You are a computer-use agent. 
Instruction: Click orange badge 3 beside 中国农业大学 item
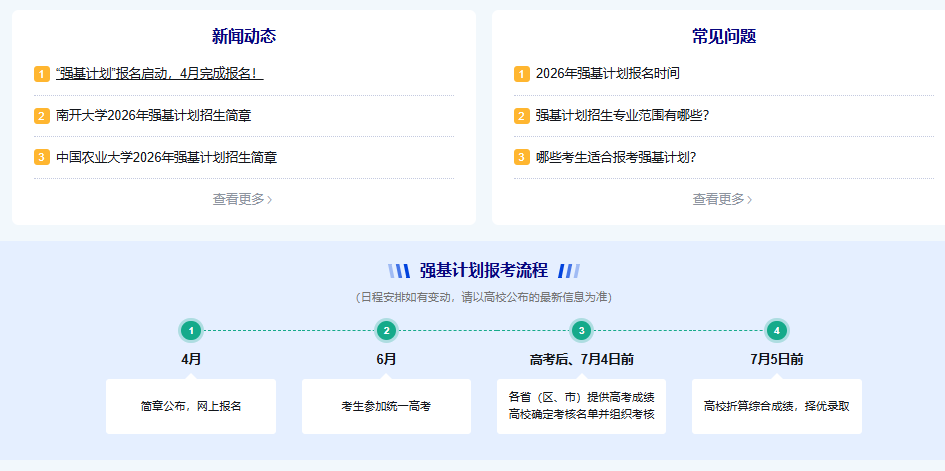pos(41,157)
